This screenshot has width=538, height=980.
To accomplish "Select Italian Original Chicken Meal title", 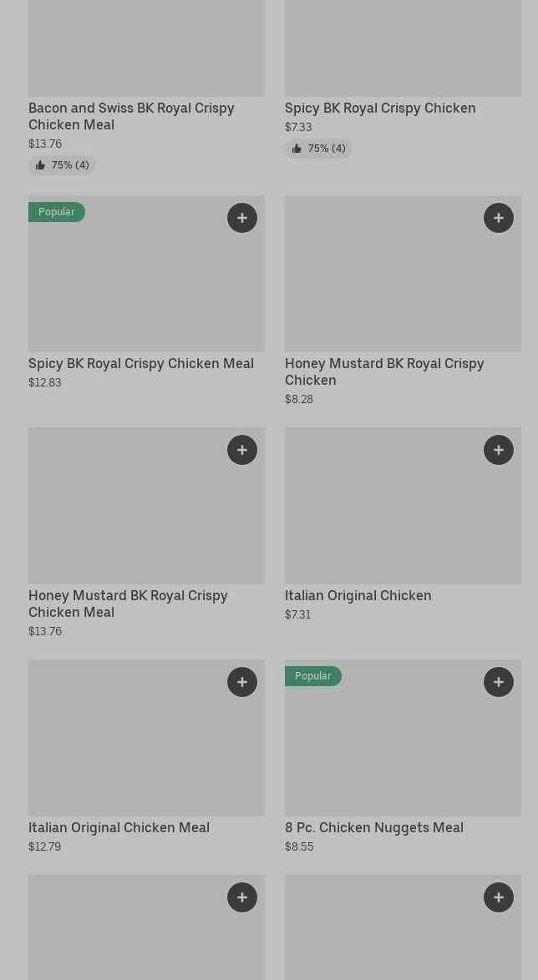I will coord(119,827).
